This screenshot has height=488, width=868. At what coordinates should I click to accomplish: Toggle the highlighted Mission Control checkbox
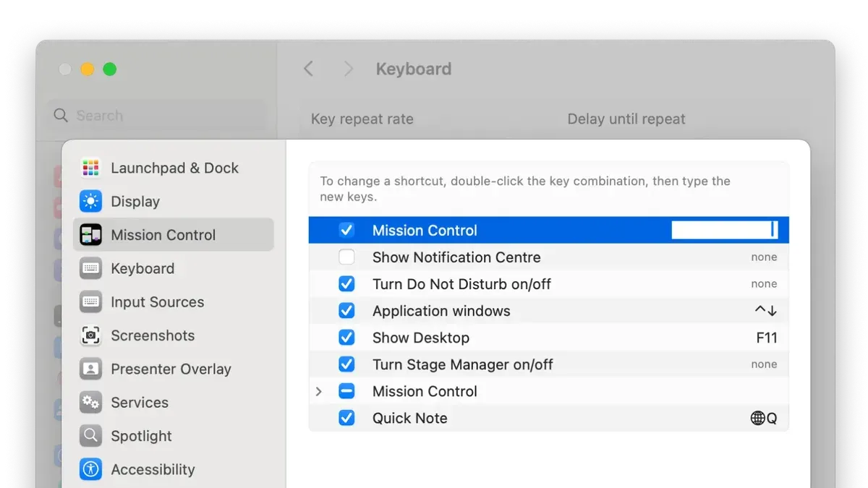point(346,231)
